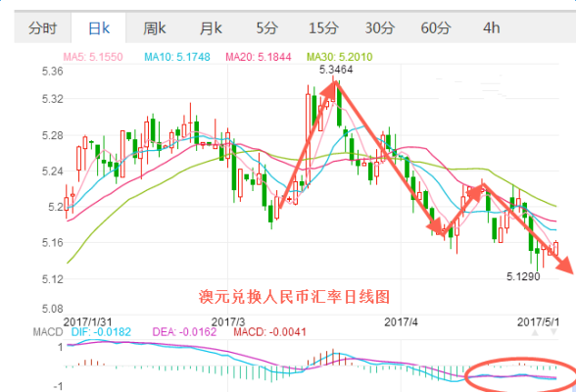Image resolution: width=576 pixels, height=392 pixels.
Task: Select the 4h interval tab
Action: click(491, 28)
